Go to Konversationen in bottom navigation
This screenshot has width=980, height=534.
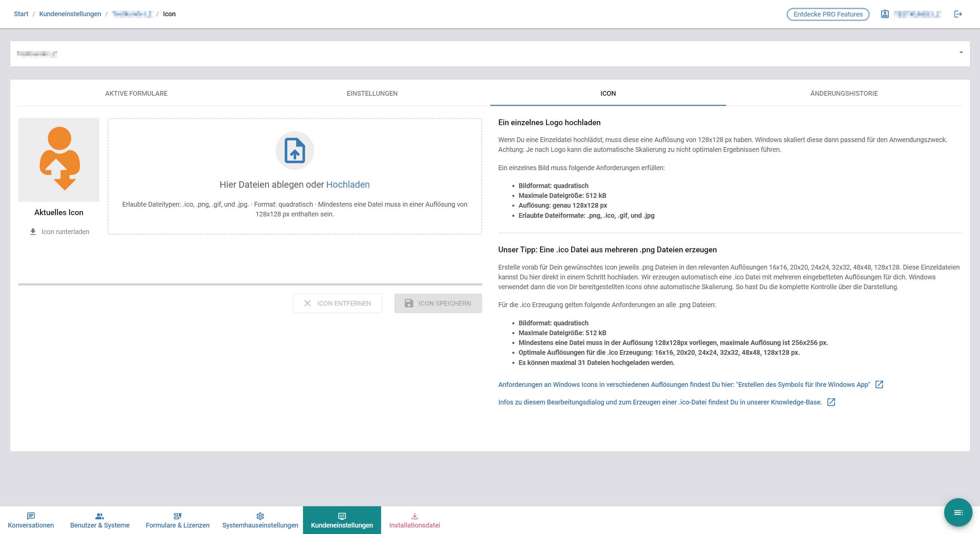pyautogui.click(x=31, y=520)
